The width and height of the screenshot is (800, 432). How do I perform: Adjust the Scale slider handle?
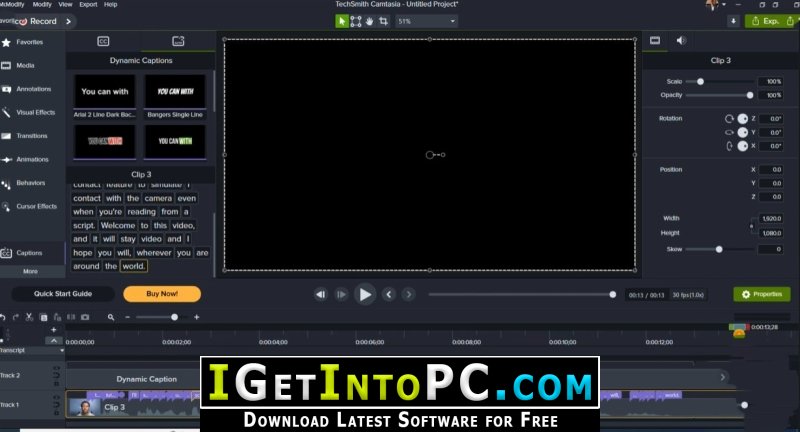(701, 82)
